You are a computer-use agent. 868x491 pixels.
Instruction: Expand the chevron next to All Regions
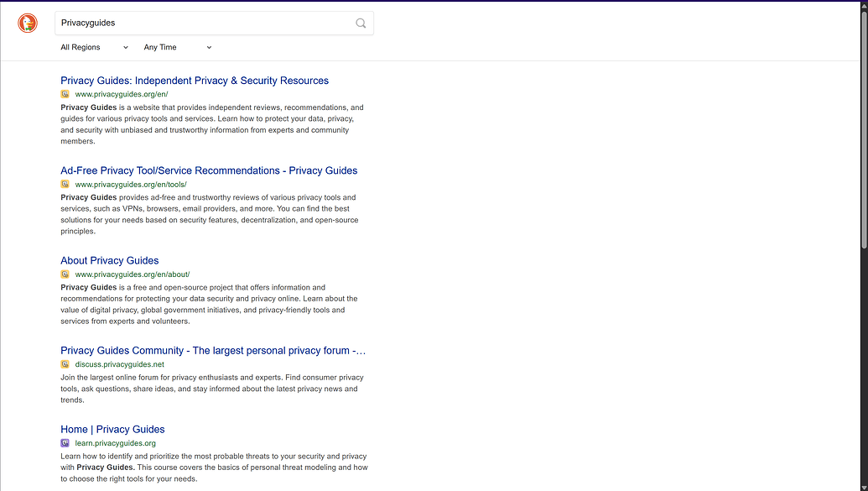tap(126, 47)
